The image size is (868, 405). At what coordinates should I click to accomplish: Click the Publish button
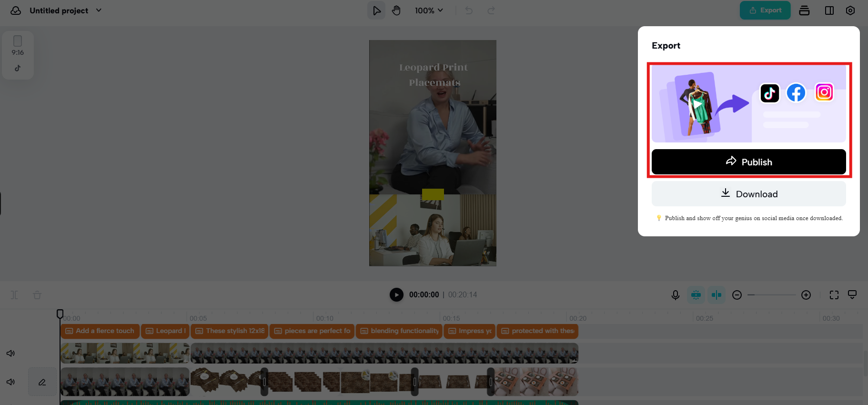[x=749, y=162]
